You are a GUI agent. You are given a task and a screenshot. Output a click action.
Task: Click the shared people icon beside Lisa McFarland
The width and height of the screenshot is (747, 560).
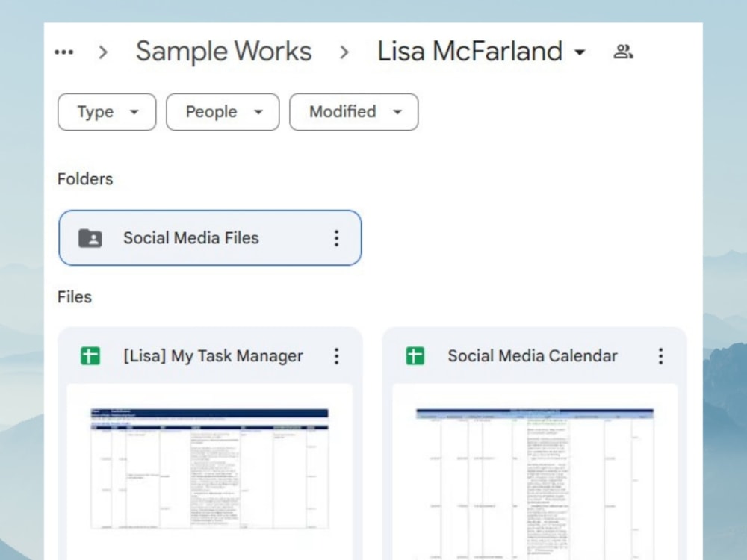tap(623, 52)
